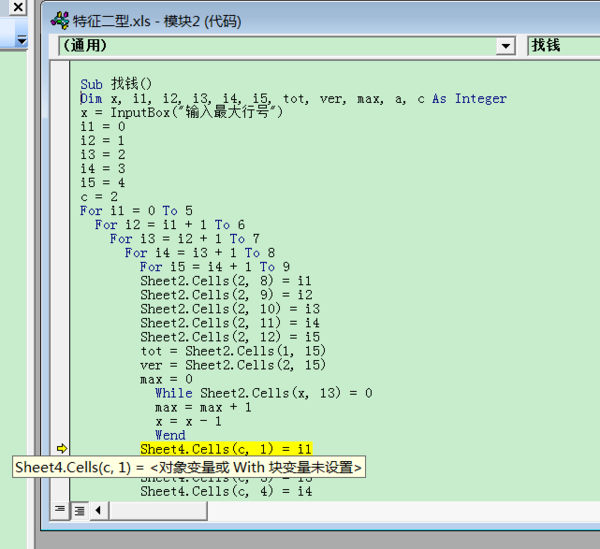Click the While Sheet2.Cells(x, 13) = 0 line
This screenshot has height=549, width=600.
tap(263, 393)
